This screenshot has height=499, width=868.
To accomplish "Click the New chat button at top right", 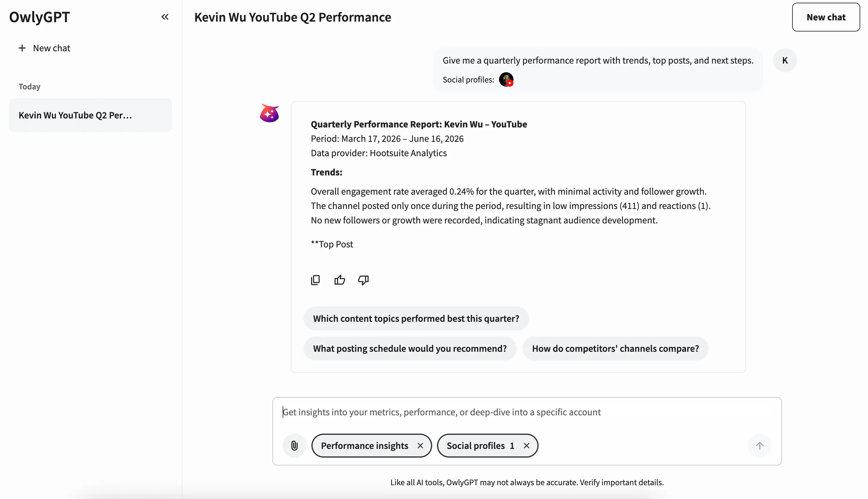I will coord(826,17).
